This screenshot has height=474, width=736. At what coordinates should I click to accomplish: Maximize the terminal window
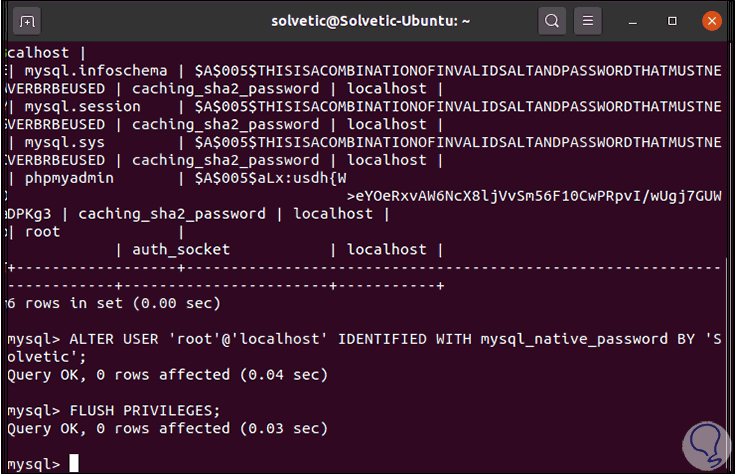pyautogui.click(x=671, y=20)
